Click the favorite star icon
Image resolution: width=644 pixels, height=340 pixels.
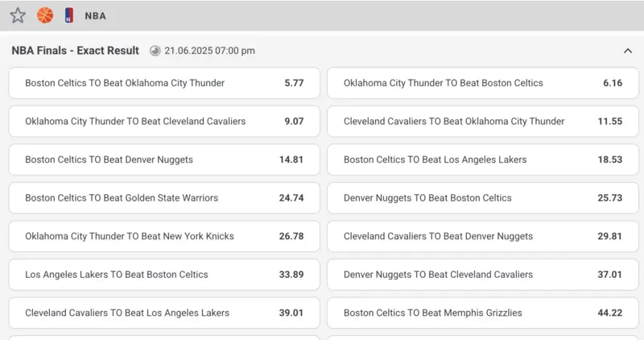[18, 15]
